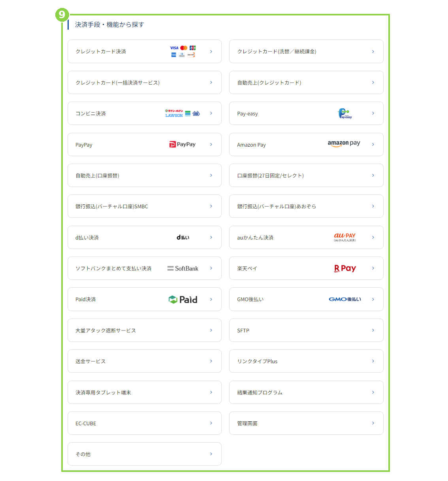
Task: Click chevron on 送金サービス row
Action: pyautogui.click(x=211, y=361)
